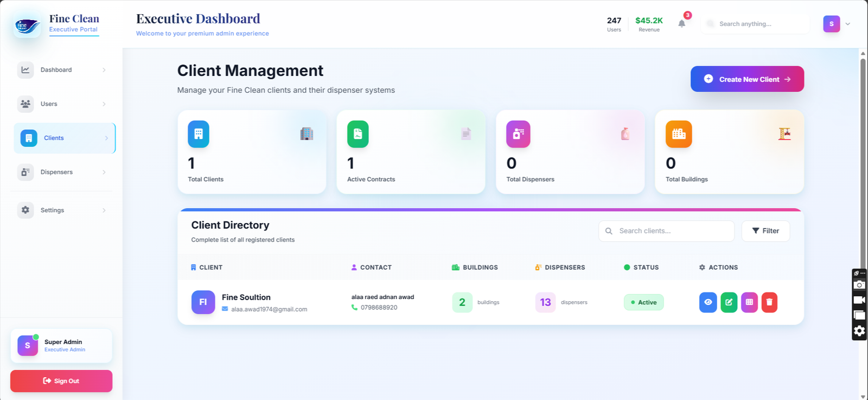The image size is (868, 400).
Task: Click the Search anything field
Action: (755, 24)
